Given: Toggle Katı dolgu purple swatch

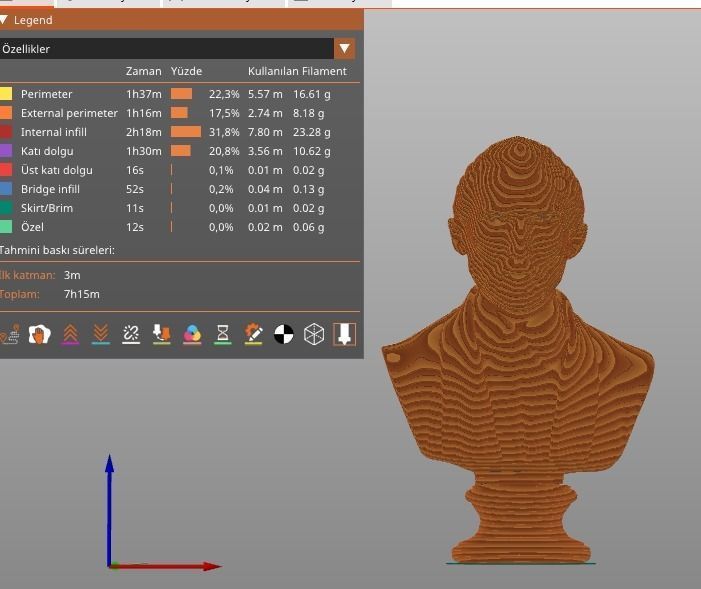Looking at the screenshot, I should click(x=6, y=151).
